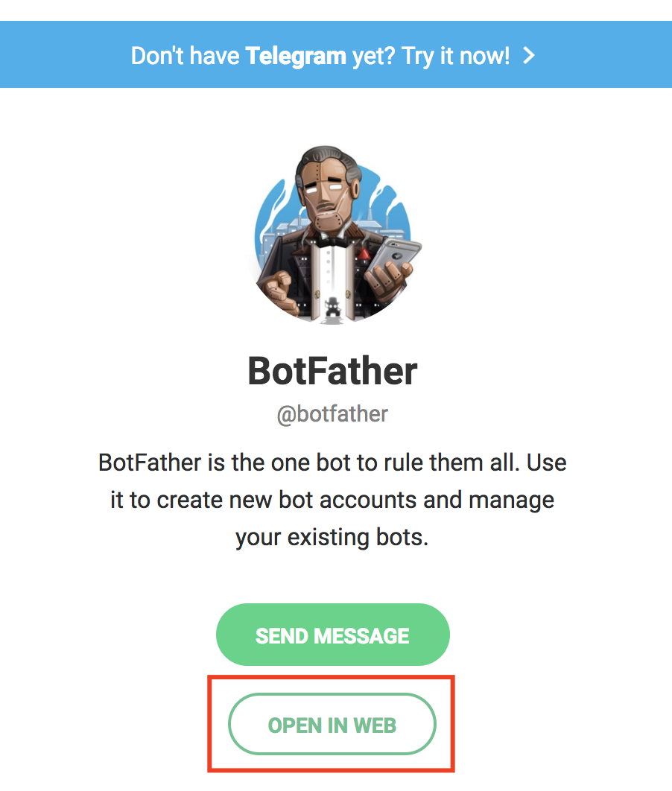Click the text "your existing bots."
672x791 pixels.
[332, 538]
